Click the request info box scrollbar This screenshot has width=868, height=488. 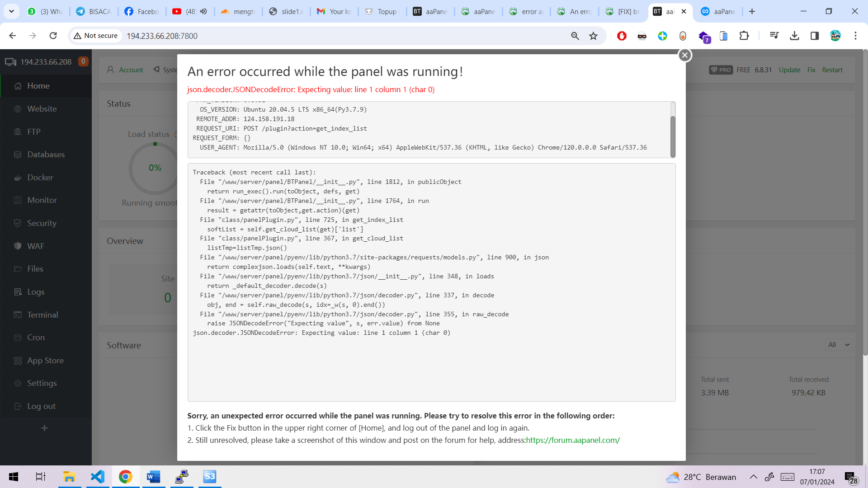673,136
